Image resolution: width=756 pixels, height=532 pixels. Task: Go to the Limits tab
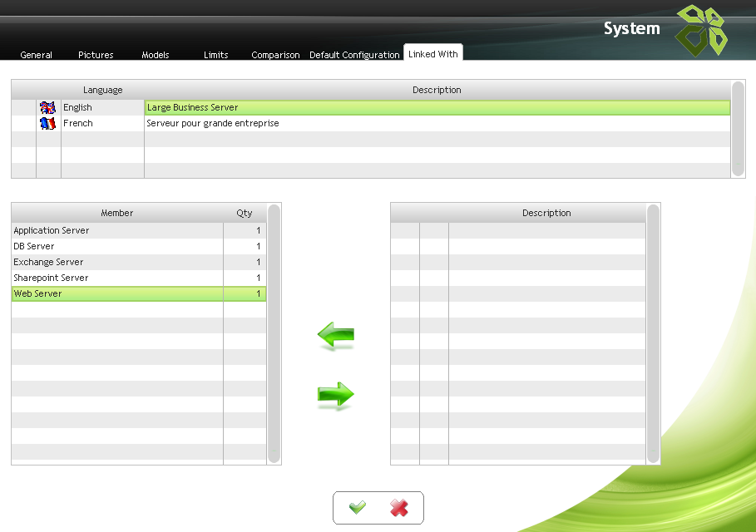coord(215,55)
